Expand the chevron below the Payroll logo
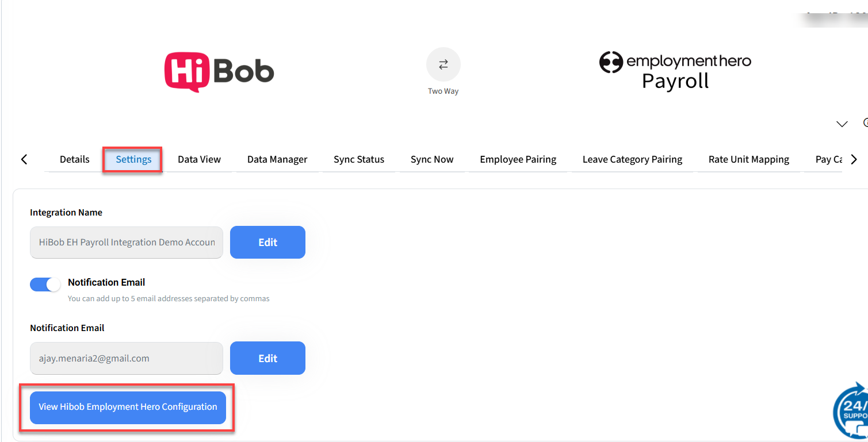 [842, 124]
